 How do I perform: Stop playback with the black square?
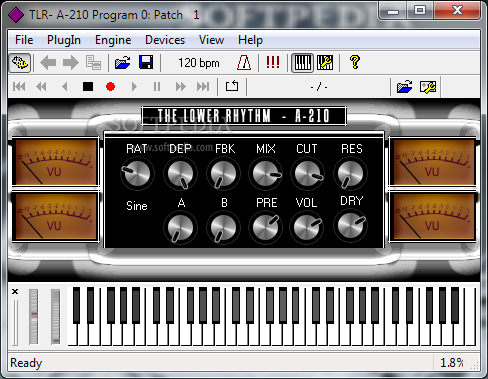click(x=88, y=87)
